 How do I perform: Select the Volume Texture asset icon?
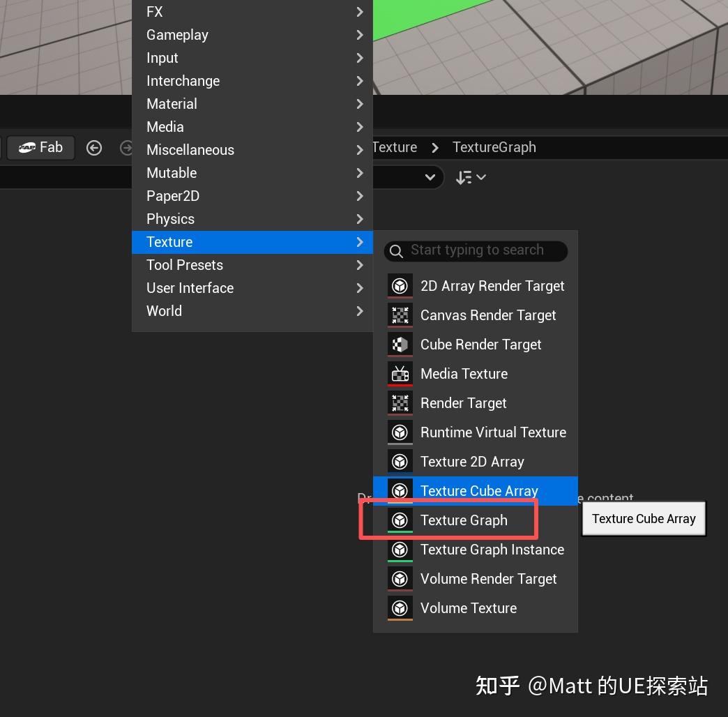tap(400, 607)
